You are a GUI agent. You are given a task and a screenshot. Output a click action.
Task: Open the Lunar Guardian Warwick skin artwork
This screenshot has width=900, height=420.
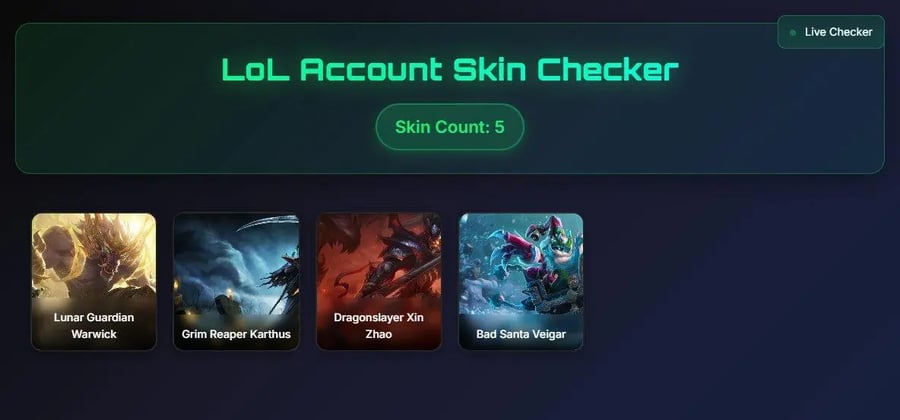point(94,281)
